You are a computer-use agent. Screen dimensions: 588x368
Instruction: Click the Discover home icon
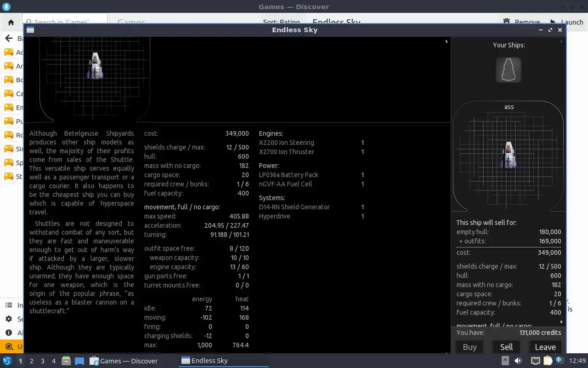click(11, 22)
